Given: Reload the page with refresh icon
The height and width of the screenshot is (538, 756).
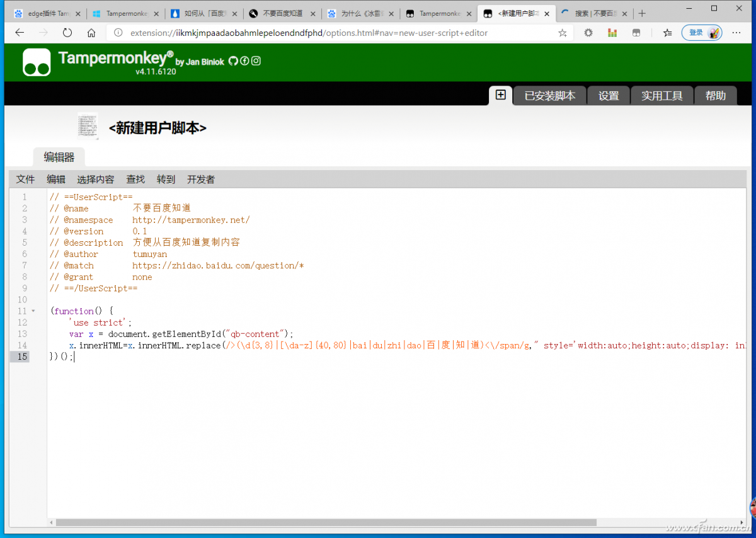Looking at the screenshot, I should [x=67, y=33].
